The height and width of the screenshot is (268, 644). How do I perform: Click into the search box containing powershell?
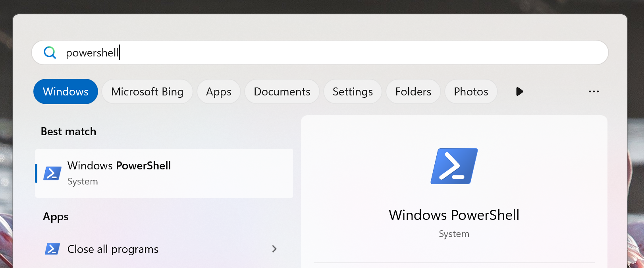point(318,52)
